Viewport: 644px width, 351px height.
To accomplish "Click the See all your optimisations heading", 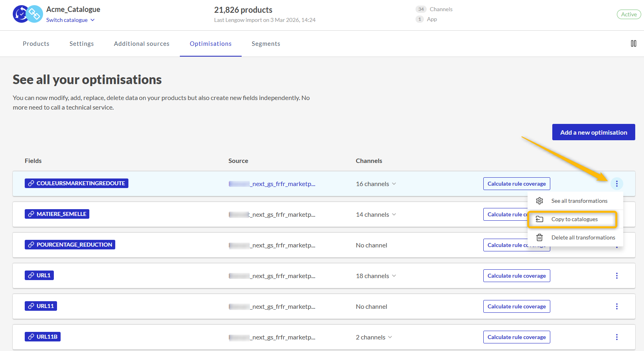I will click(87, 80).
